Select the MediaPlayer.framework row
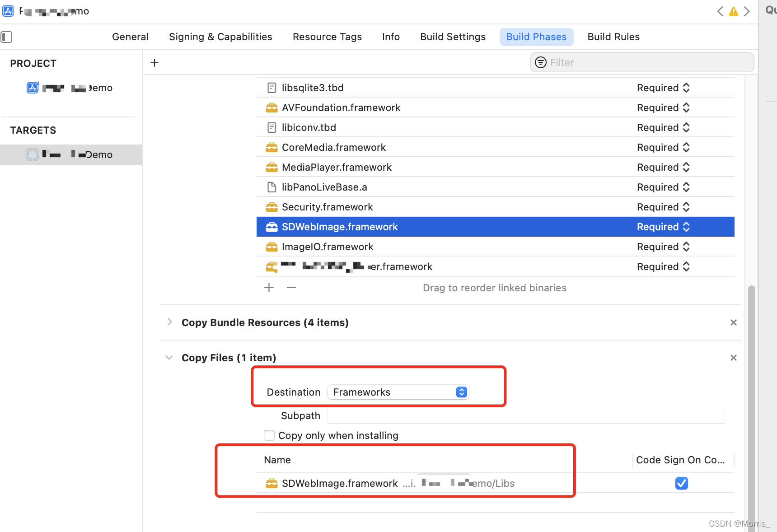Screen dimensions: 777x532 pyautogui.click(x=495, y=167)
